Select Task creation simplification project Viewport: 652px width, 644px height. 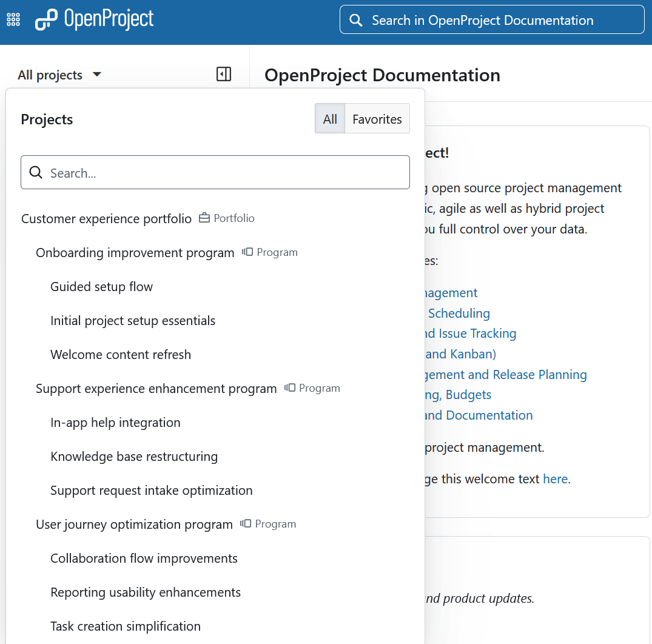tap(125, 626)
